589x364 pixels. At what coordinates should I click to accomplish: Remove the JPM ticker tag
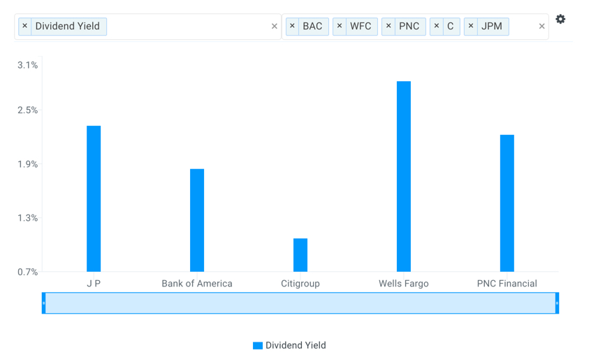[471, 27]
